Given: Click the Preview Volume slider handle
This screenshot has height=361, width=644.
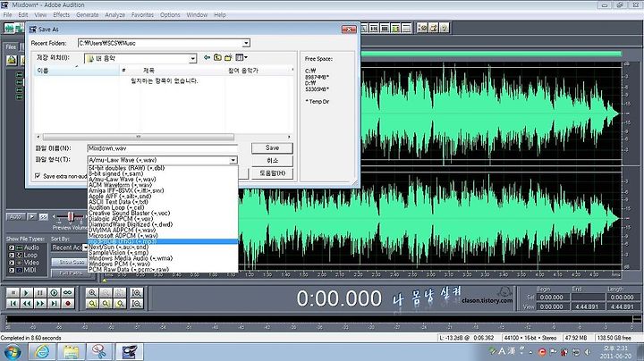Looking at the screenshot, I should [x=71, y=216].
